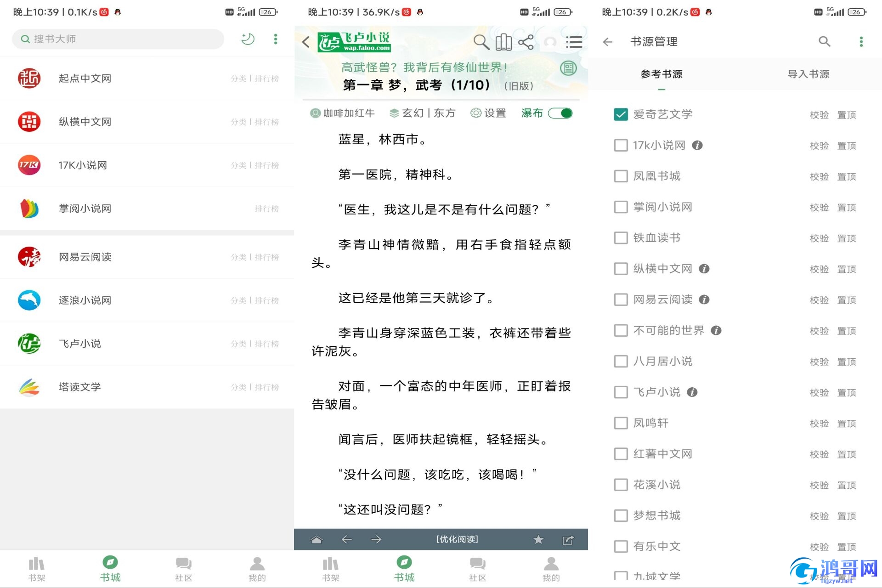This screenshot has height=588, width=882.
Task: Open 17K小说网 site logo
Action: 29,165
